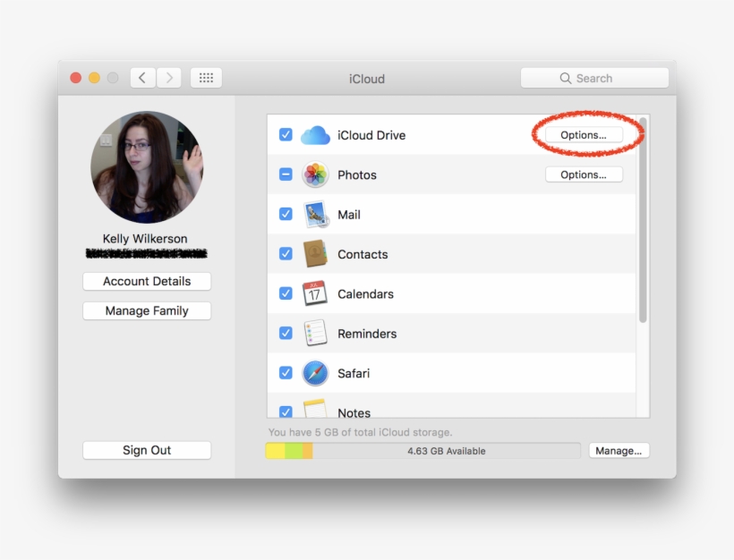Toggle the Mail checkbox off
The image size is (734, 560).
[286, 214]
